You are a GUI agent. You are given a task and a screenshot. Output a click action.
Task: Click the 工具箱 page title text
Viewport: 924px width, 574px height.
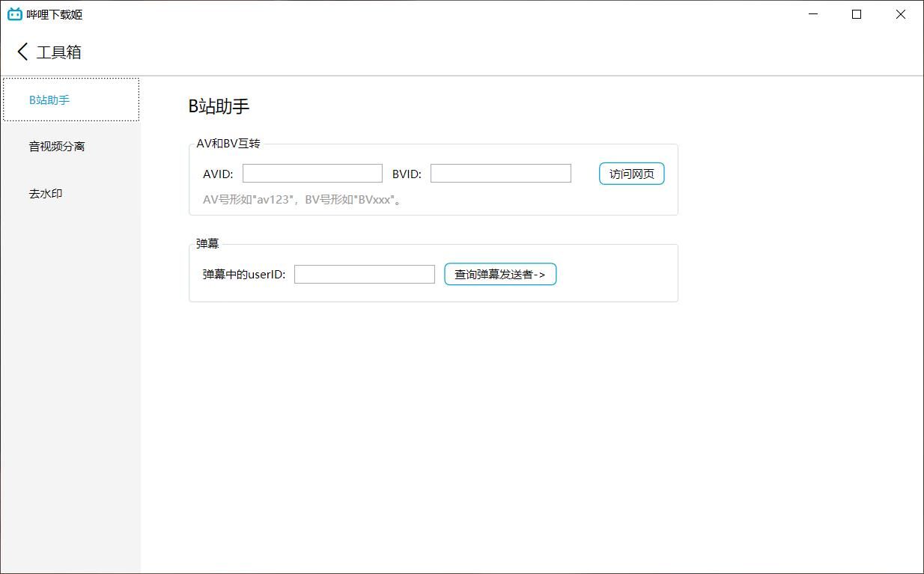[x=59, y=52]
